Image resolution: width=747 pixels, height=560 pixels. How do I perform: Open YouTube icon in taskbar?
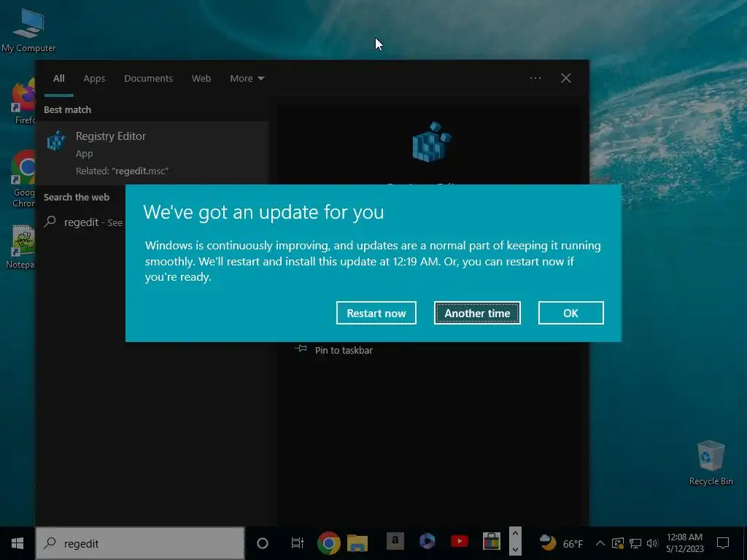click(460, 542)
